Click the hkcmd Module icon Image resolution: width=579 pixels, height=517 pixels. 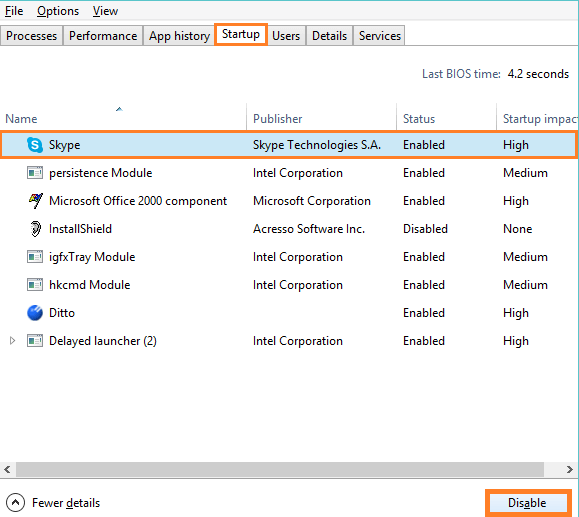35,285
